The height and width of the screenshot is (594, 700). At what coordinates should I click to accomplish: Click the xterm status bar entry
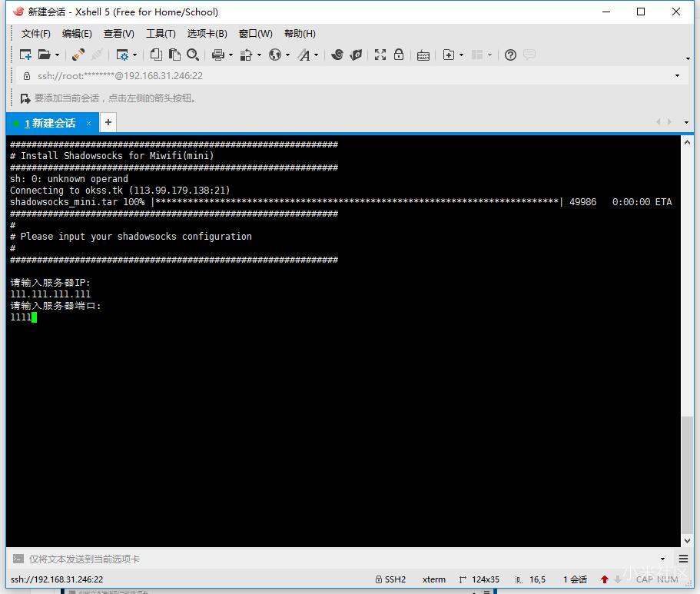[434, 579]
